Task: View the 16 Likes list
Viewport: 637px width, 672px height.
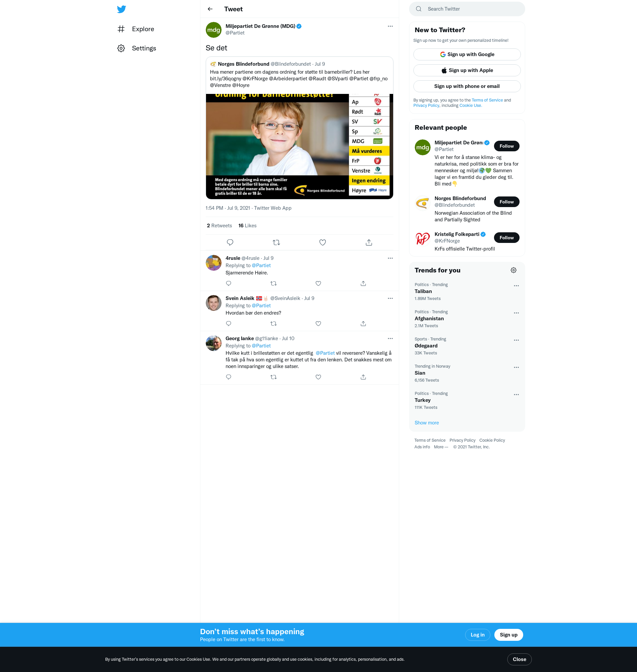Action: click(x=247, y=226)
